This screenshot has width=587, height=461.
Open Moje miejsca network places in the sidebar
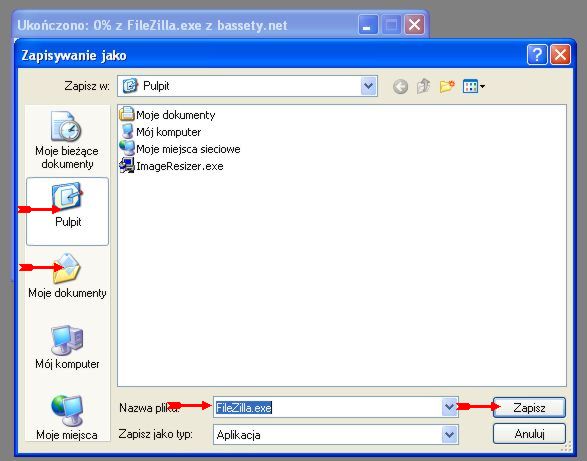67,418
